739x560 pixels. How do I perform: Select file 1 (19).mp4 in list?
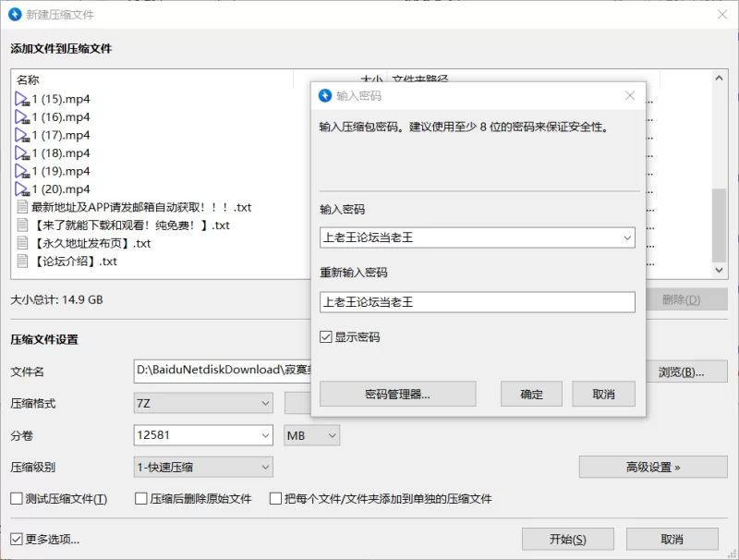[61, 171]
